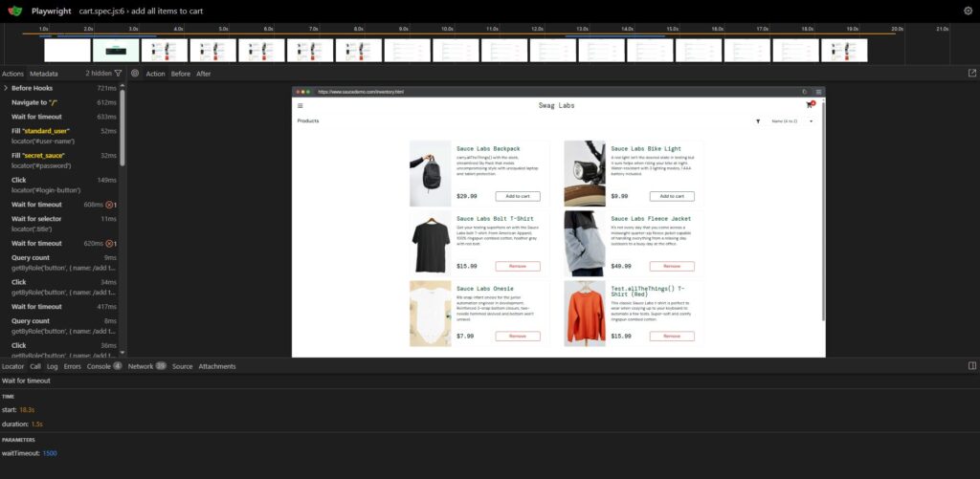The image size is (980, 479).
Task: Click the waitTimeout 1500 parameter value
Action: tap(50, 453)
